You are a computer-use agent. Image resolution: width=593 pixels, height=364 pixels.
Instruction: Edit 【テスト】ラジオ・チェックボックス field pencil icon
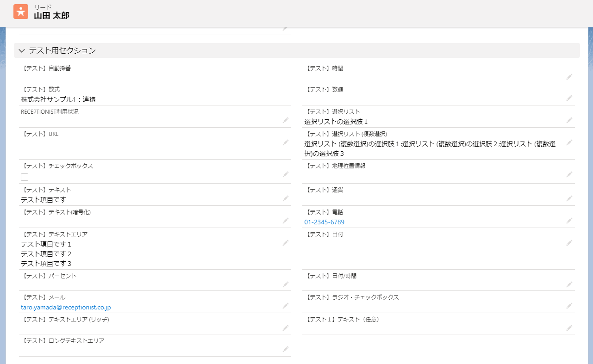pos(569,306)
